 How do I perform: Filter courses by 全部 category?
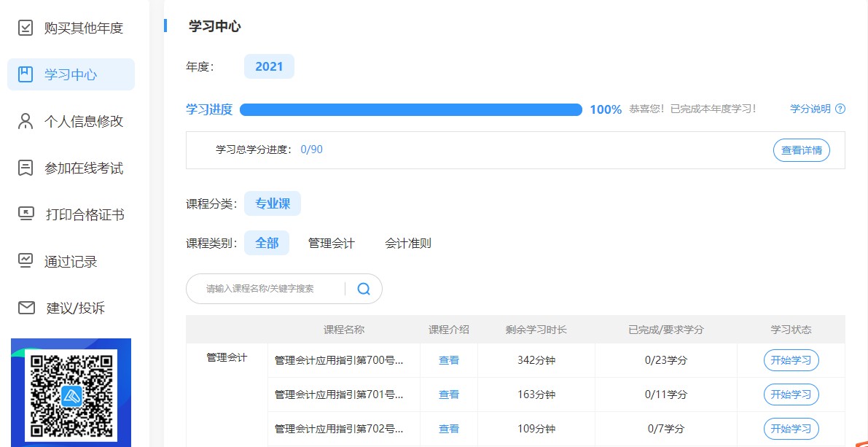pyautogui.click(x=267, y=243)
